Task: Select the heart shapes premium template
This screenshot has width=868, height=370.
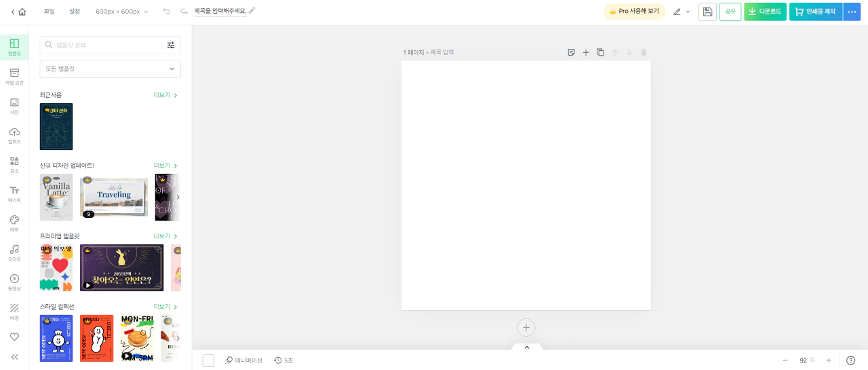Action: (56, 267)
